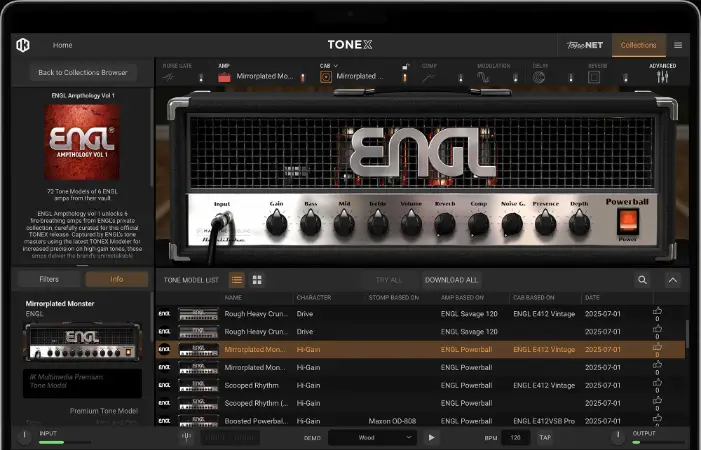The height and width of the screenshot is (450, 701).
Task: Click the Download All button
Action: [451, 280]
